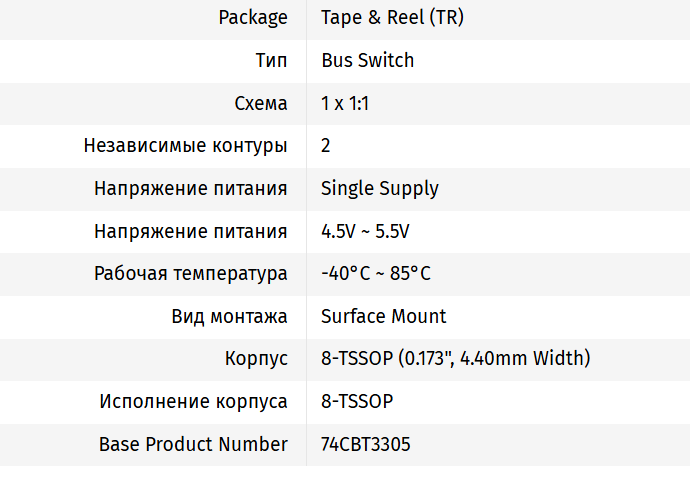Viewport: 690px width, 481px height.
Task: Click the "Tape & Reel (TR)" value
Action: [392, 18]
